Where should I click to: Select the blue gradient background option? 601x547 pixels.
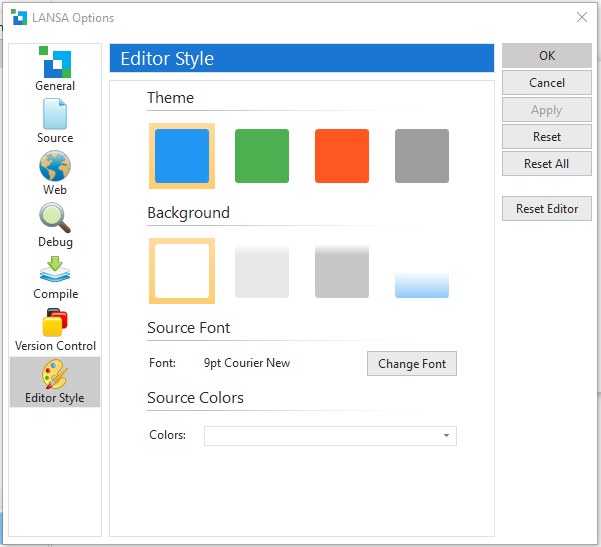(422, 271)
